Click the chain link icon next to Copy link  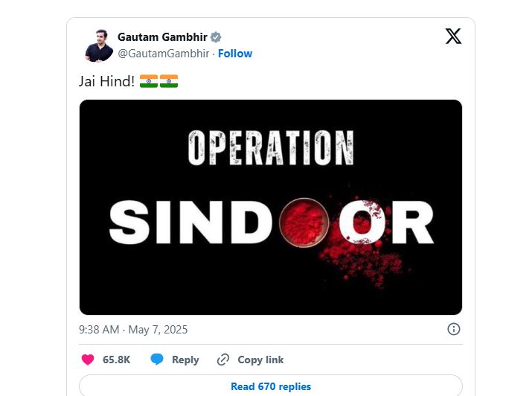point(223,360)
